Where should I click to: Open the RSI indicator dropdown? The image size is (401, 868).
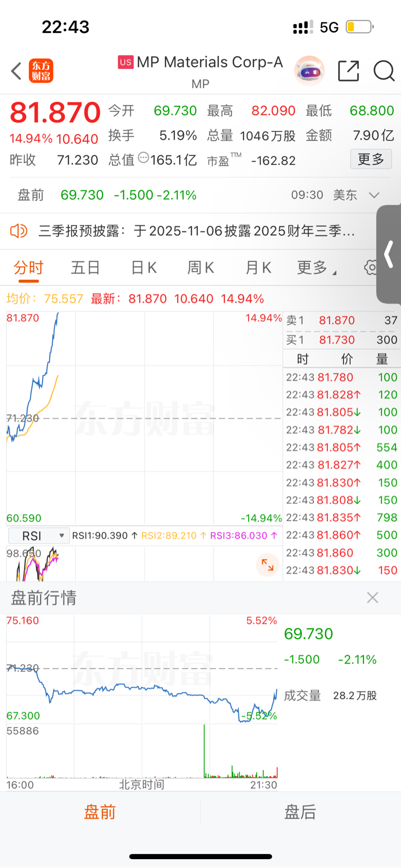coord(39,536)
